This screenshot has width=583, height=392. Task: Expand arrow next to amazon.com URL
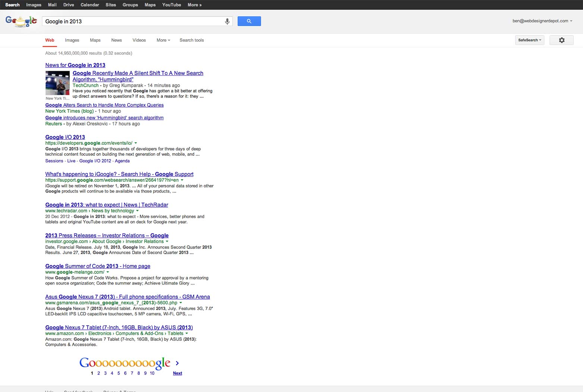pyautogui.click(x=187, y=333)
